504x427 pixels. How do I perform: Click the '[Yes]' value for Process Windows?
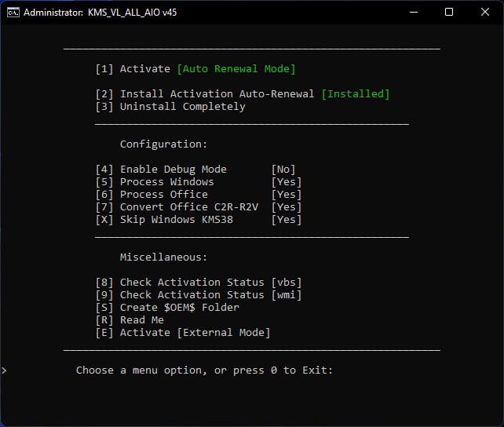pos(287,182)
